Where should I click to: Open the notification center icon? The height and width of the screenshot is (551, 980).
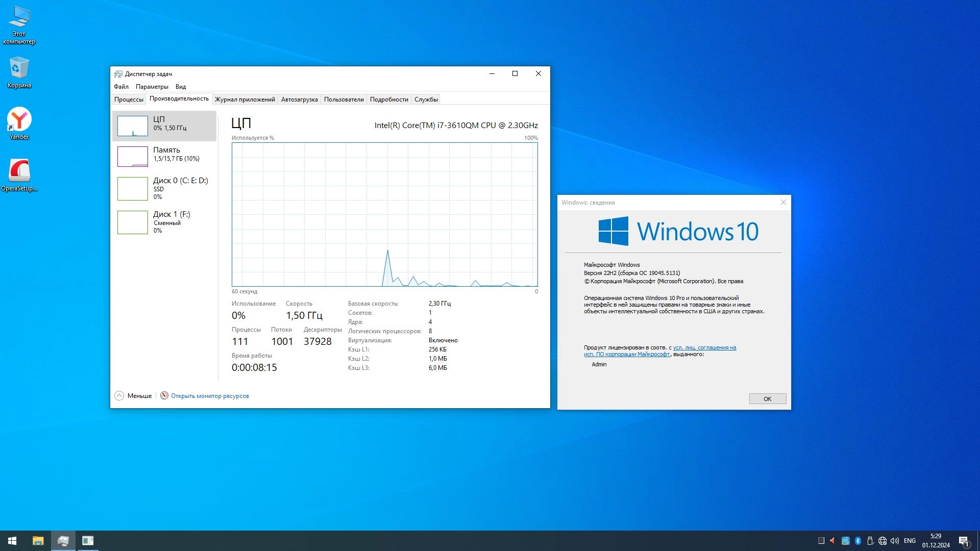[x=964, y=541]
